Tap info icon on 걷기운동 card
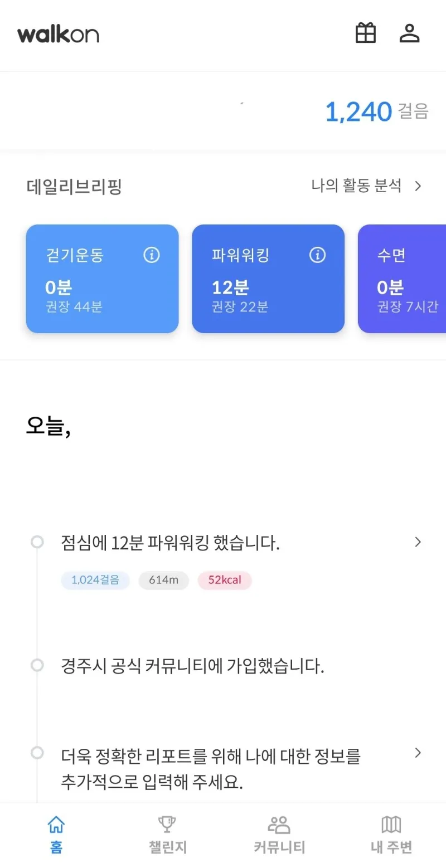 (151, 255)
